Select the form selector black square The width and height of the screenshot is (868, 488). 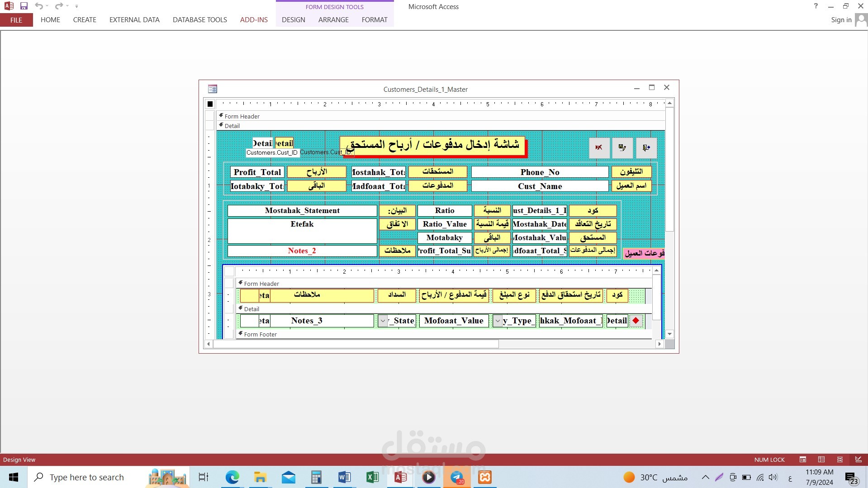(x=210, y=104)
